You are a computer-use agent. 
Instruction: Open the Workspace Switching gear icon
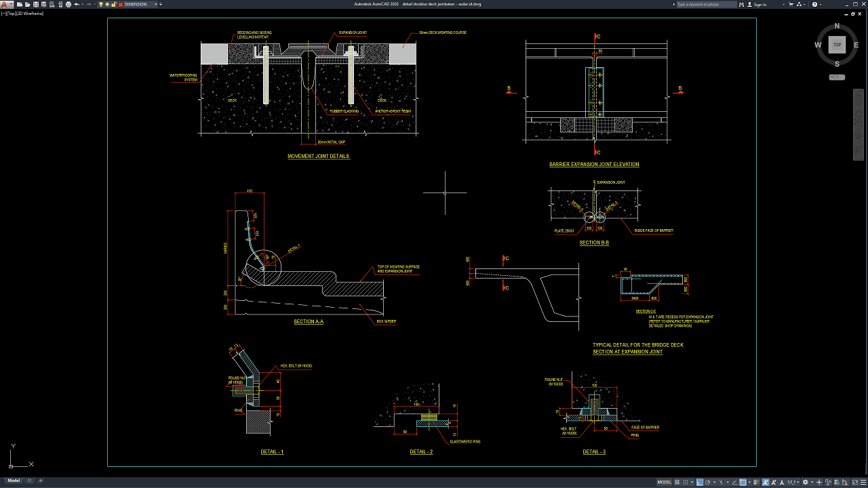[805, 483]
